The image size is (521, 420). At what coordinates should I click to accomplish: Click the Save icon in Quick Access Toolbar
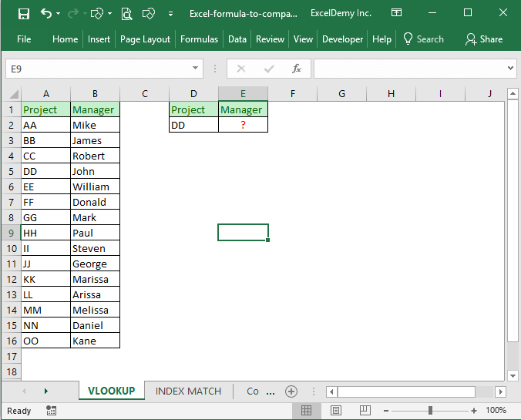coord(24,14)
